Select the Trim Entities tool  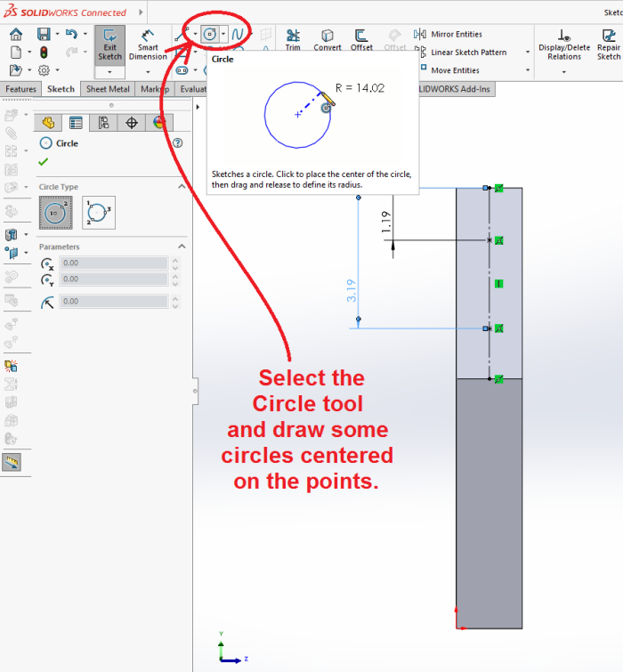[293, 40]
